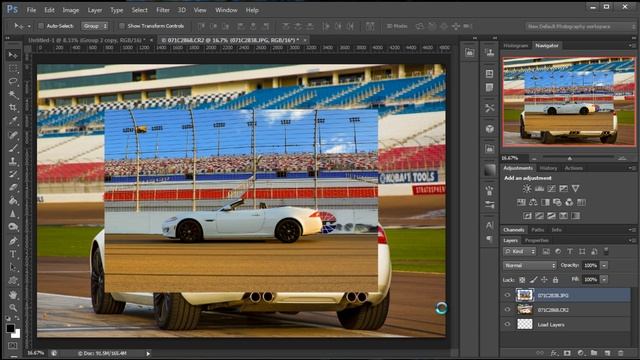Turn layer filtering on or off
640x360 pixels.
click(x=606, y=251)
